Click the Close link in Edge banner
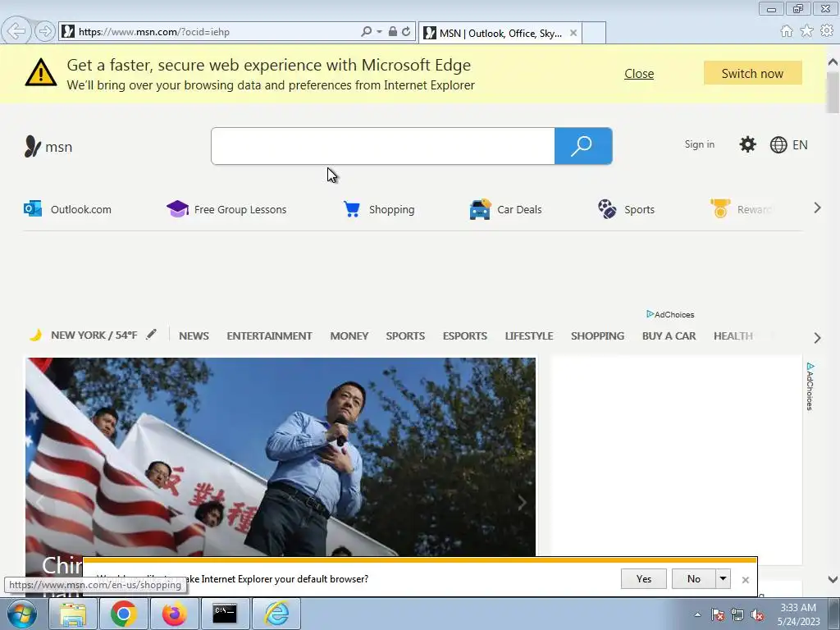840x630 pixels. tap(639, 73)
